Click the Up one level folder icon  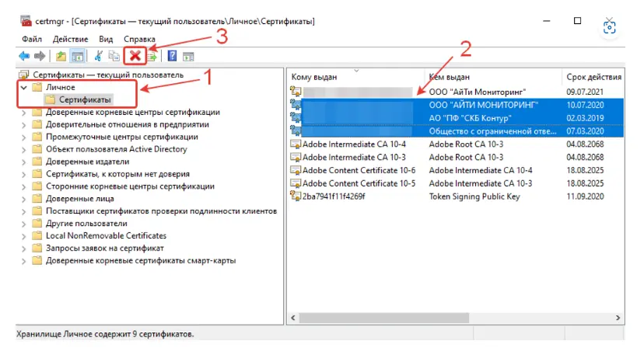61,56
